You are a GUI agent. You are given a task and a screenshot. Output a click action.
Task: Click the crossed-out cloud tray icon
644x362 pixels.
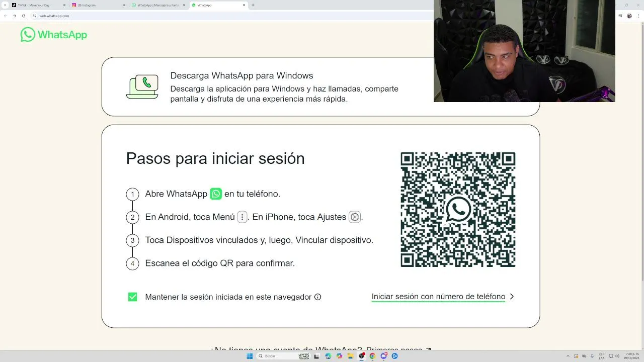(584, 356)
